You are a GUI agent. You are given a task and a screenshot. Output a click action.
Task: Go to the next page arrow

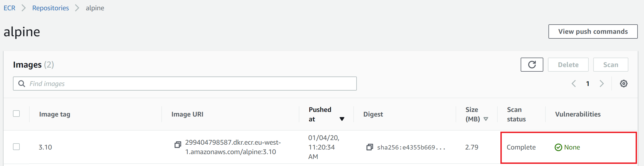pyautogui.click(x=602, y=84)
